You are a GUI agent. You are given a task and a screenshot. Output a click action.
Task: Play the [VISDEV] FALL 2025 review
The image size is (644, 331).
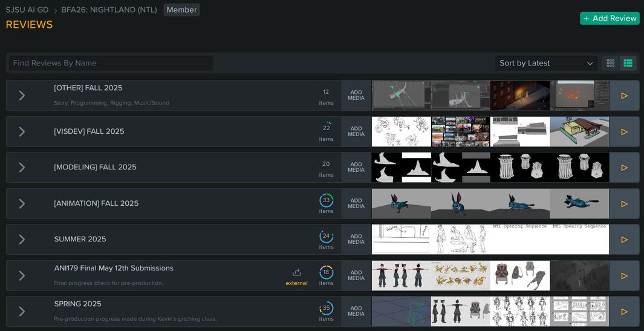624,132
